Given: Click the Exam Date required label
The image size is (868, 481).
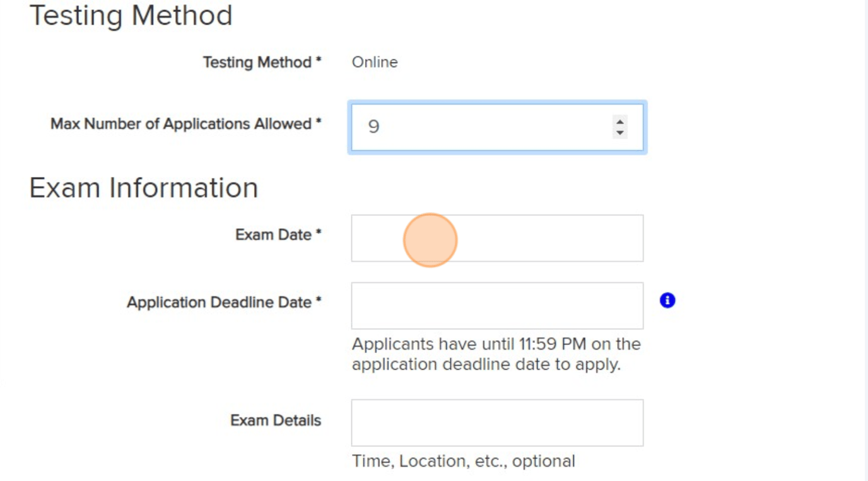Looking at the screenshot, I should point(278,235).
